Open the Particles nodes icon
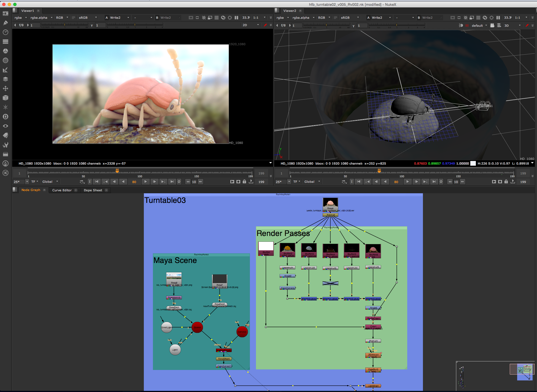Screen dimensions: 537x392 (x=6, y=107)
